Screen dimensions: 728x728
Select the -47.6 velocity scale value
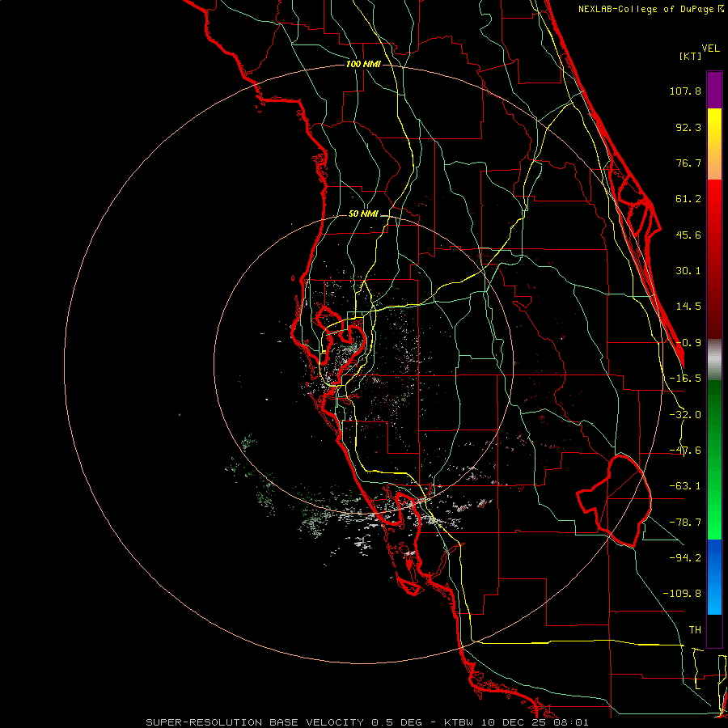(x=685, y=451)
